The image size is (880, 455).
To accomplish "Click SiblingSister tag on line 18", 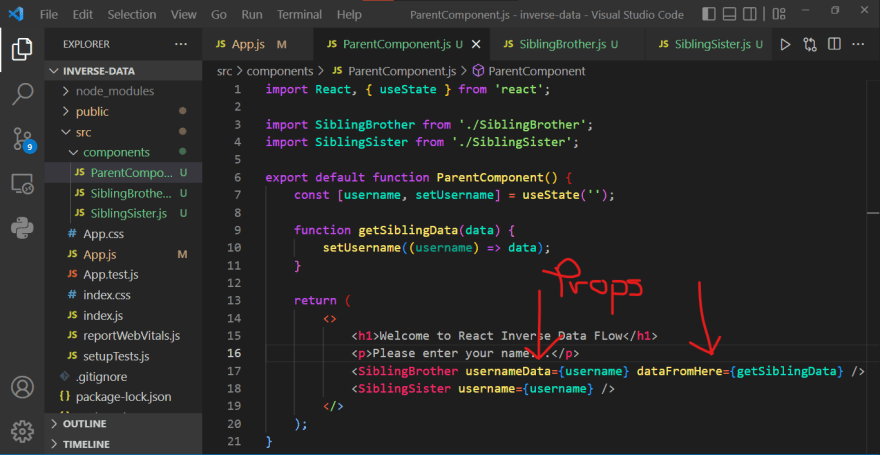I will (404, 388).
